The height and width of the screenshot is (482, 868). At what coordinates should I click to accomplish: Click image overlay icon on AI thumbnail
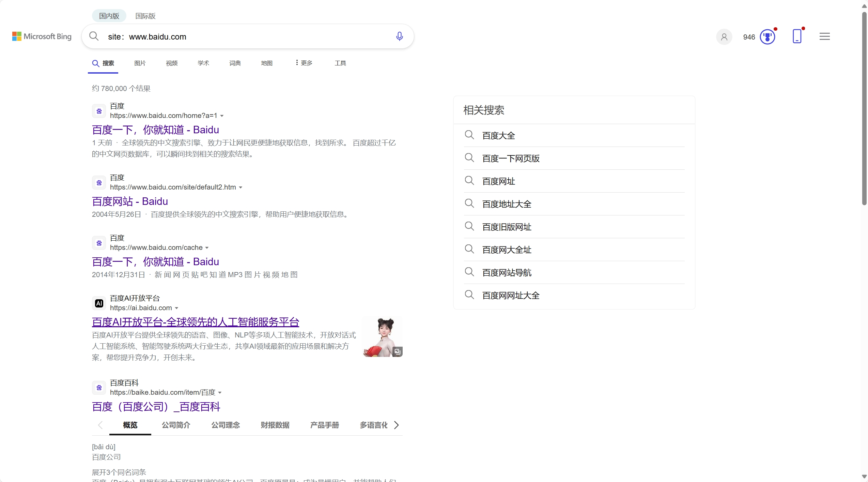point(397,351)
